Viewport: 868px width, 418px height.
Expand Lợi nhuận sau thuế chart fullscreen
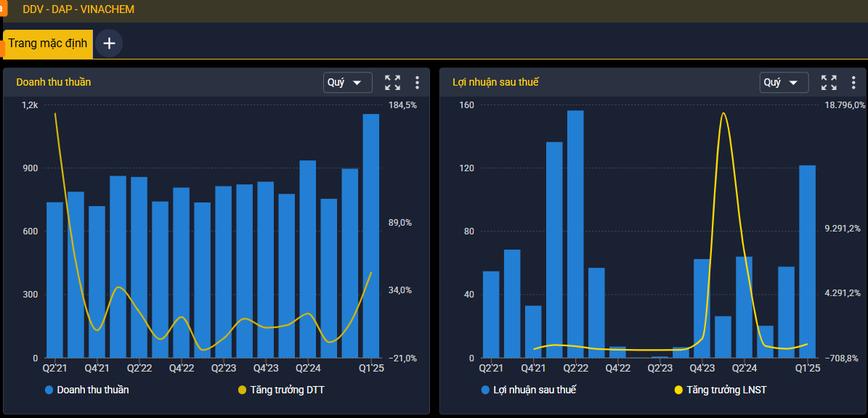tap(829, 83)
